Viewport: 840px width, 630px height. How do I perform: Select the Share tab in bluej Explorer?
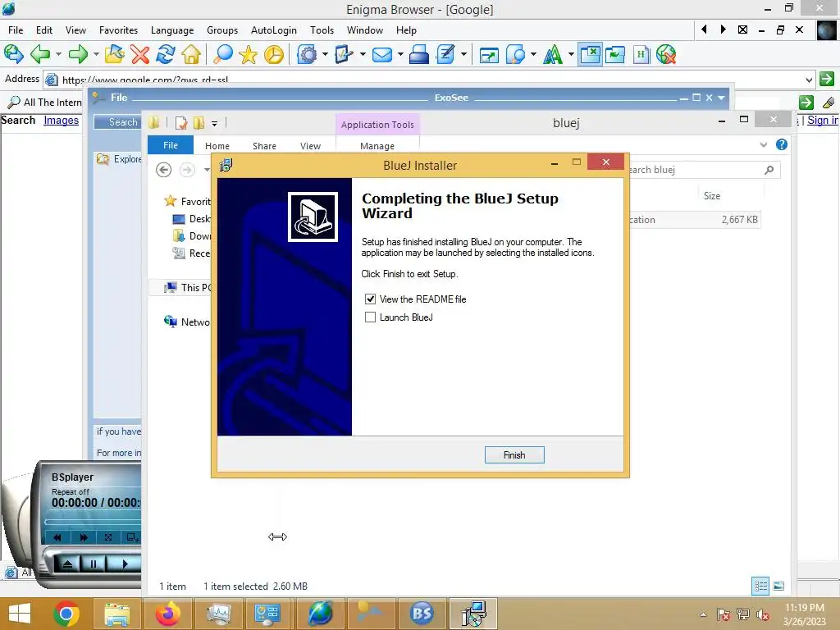[264, 146]
